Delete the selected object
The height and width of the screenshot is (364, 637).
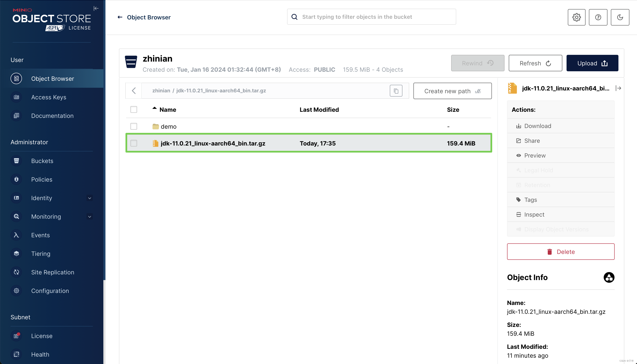(560, 252)
